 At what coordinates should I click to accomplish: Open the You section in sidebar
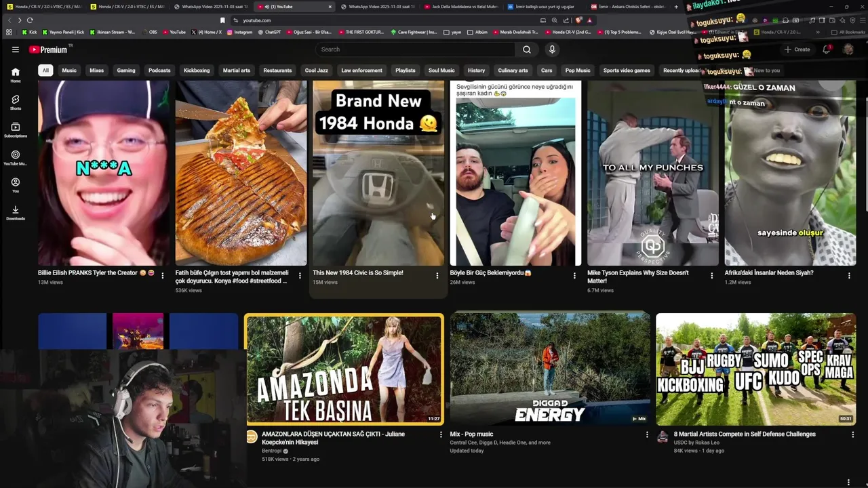pos(15,185)
